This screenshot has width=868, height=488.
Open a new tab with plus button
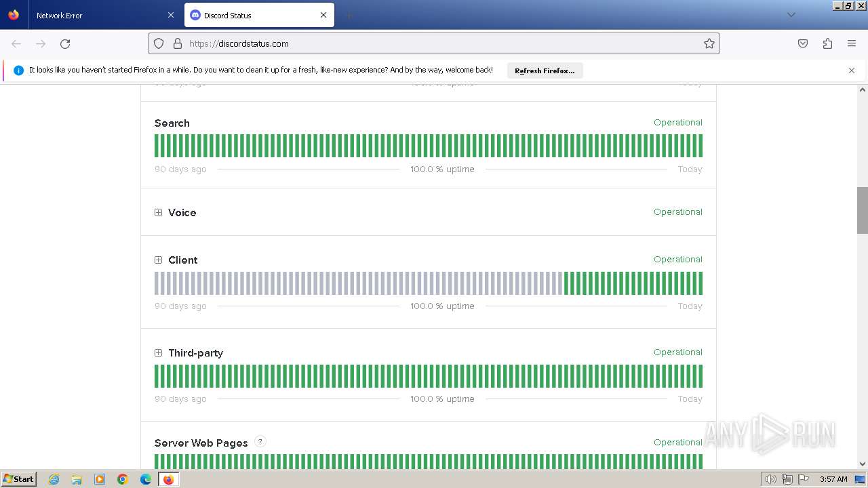tap(349, 15)
